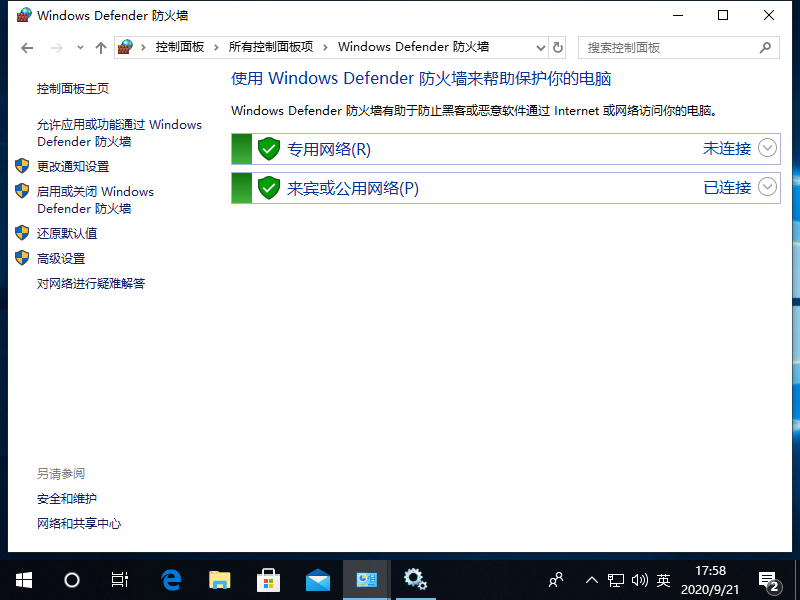Screen dimensions: 800x600
Task: Click the Up directory arrow
Action: (x=100, y=48)
